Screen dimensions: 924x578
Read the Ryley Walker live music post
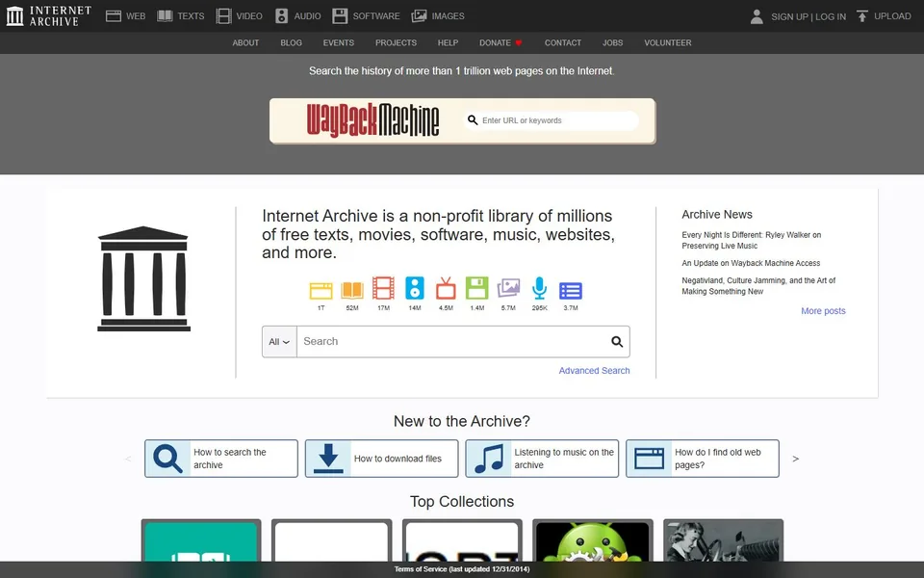point(752,240)
